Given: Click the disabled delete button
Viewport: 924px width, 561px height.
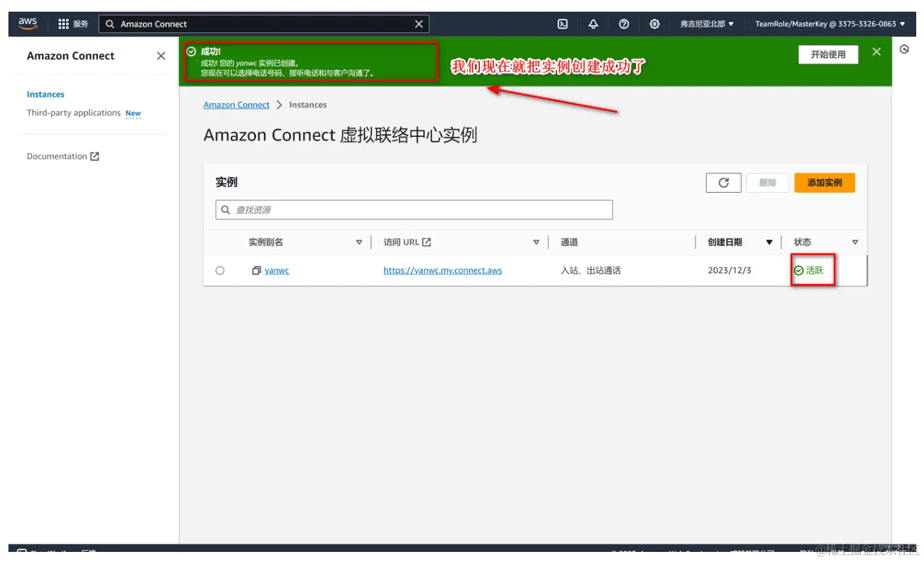Looking at the screenshot, I should [x=768, y=183].
